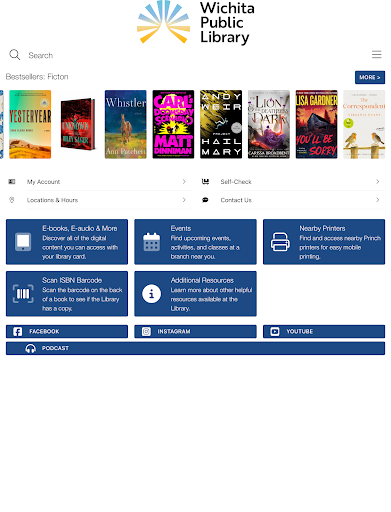Click the INSTAGRAM link button
The height and width of the screenshot is (512, 391).
click(195, 332)
